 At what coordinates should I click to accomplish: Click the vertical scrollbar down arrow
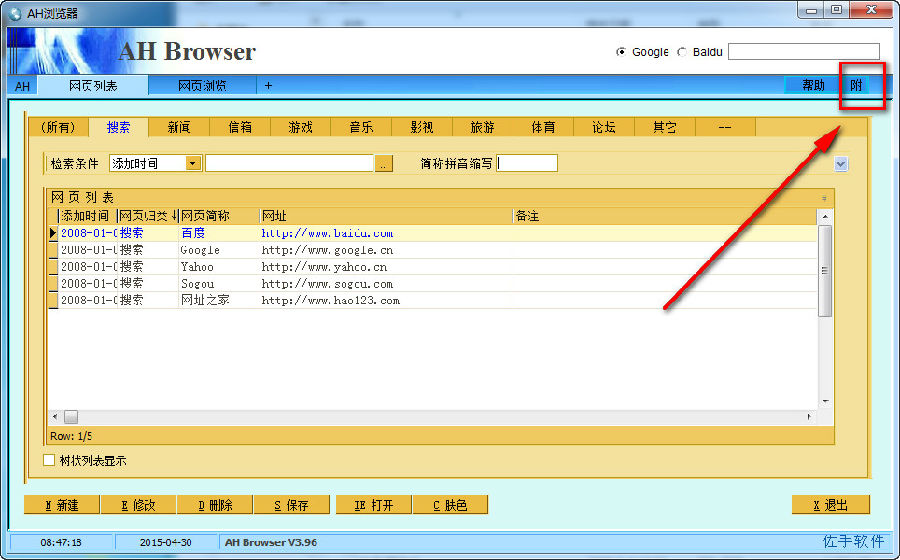(825, 401)
